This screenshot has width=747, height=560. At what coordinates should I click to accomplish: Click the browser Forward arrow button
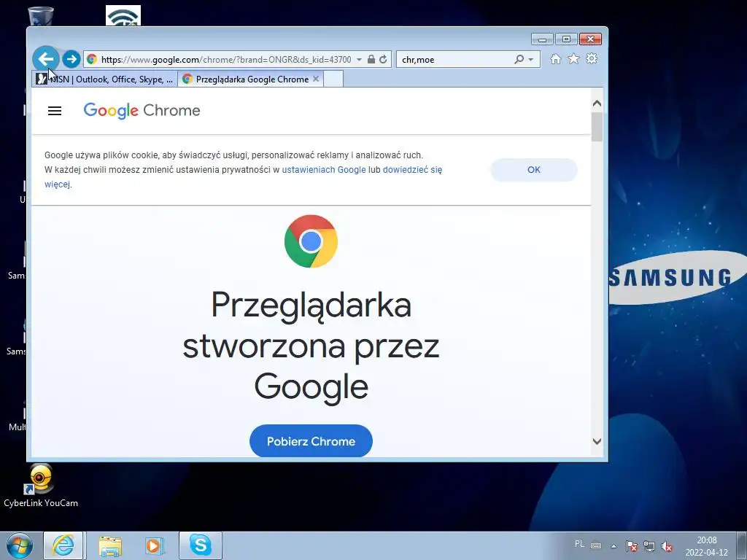(71, 59)
